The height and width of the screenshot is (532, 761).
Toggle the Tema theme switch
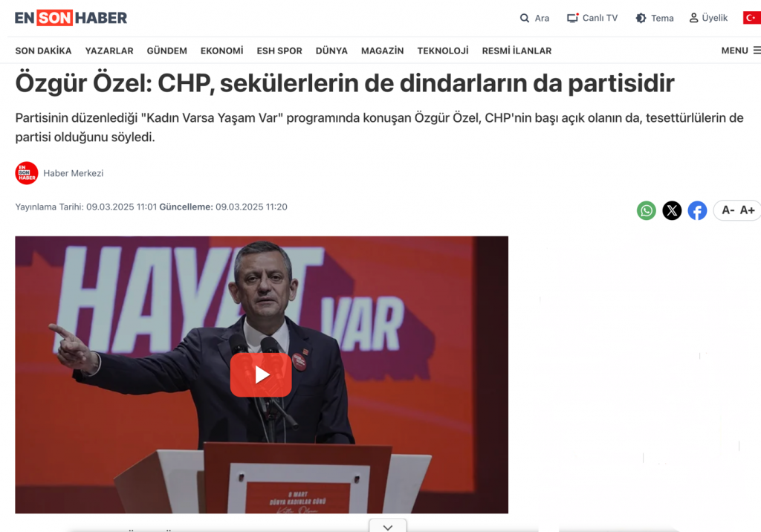641,18
